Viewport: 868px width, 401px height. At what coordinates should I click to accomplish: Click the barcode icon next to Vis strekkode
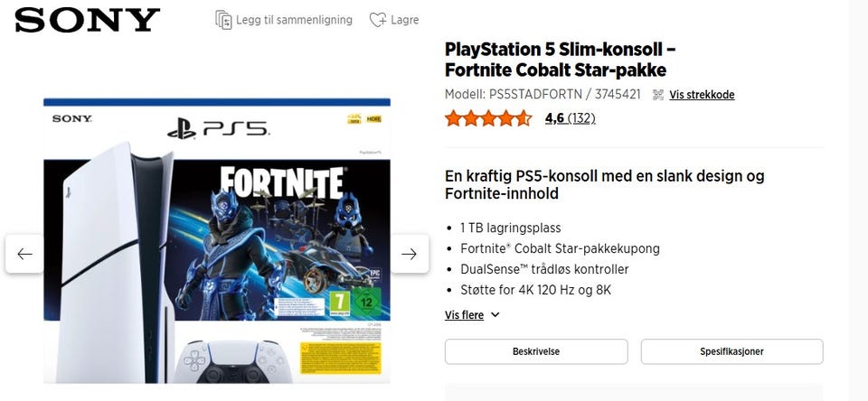coord(658,95)
